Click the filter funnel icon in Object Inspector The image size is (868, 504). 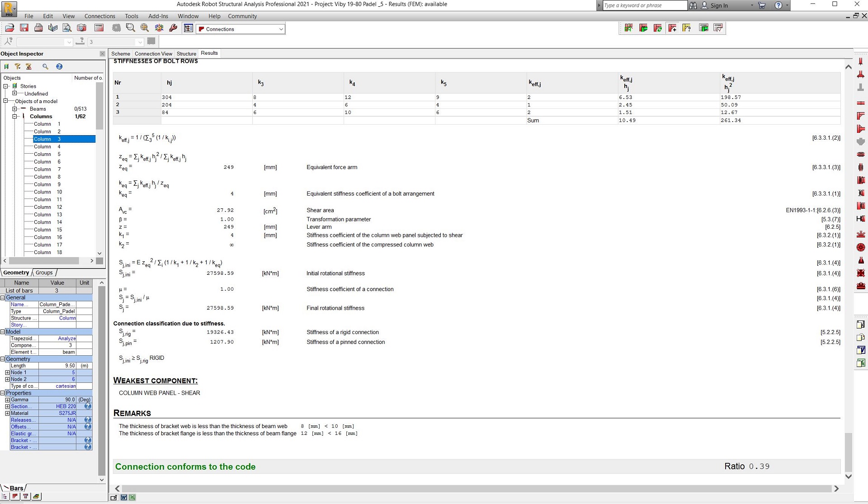(18, 66)
